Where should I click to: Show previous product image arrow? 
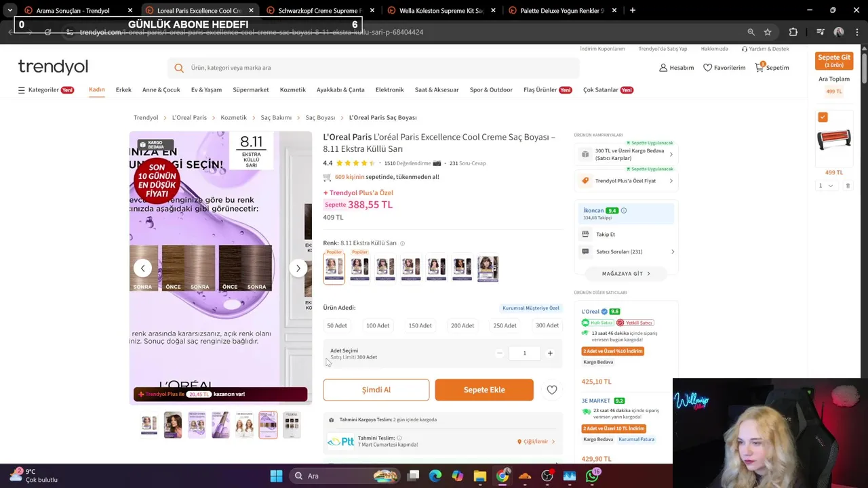(142, 268)
